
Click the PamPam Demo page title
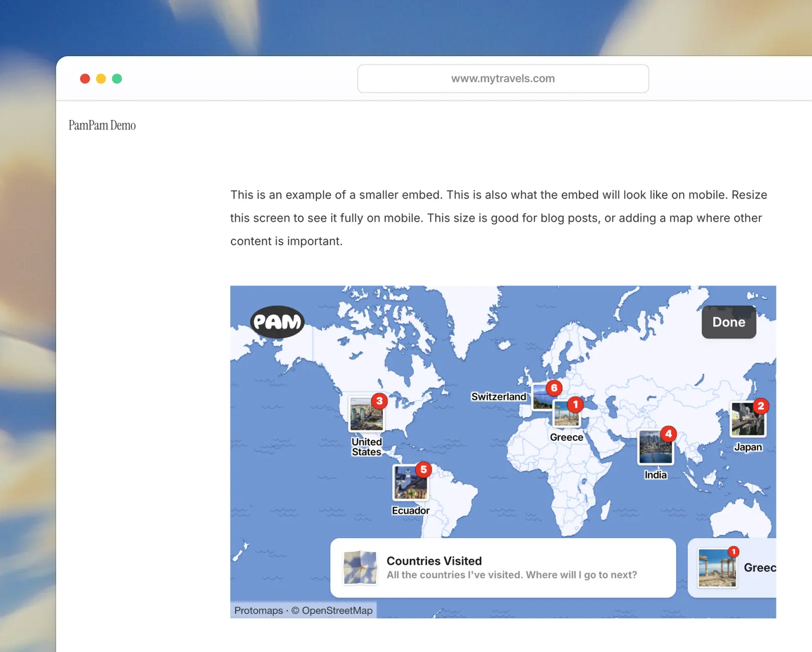[102, 125]
